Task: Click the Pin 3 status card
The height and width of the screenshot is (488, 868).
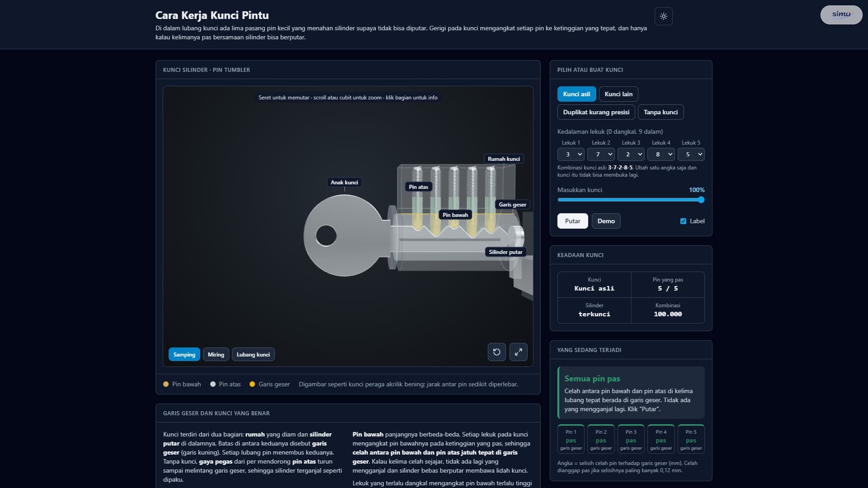Action: pyautogui.click(x=631, y=439)
